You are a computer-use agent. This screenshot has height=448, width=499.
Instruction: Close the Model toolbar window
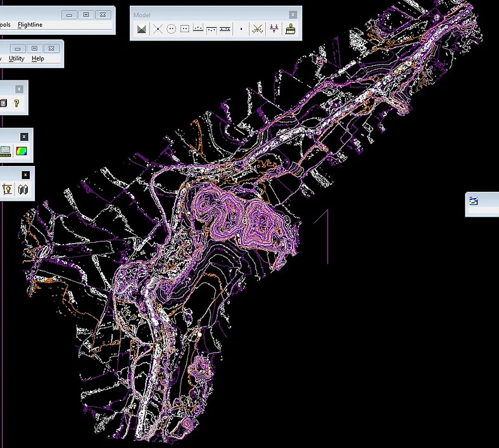(293, 15)
